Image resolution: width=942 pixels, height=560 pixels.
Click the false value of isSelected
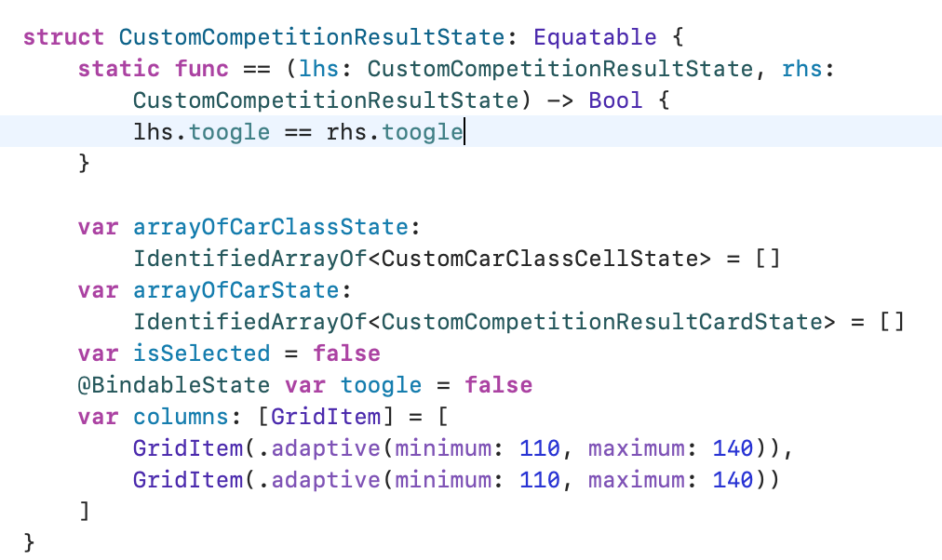346,353
